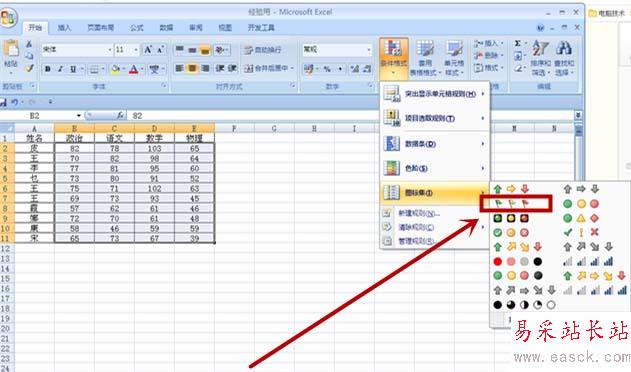Switch to the 开发工具 ribbon tab
Image resolution: width=631 pixels, height=372 pixels.
pos(261,27)
